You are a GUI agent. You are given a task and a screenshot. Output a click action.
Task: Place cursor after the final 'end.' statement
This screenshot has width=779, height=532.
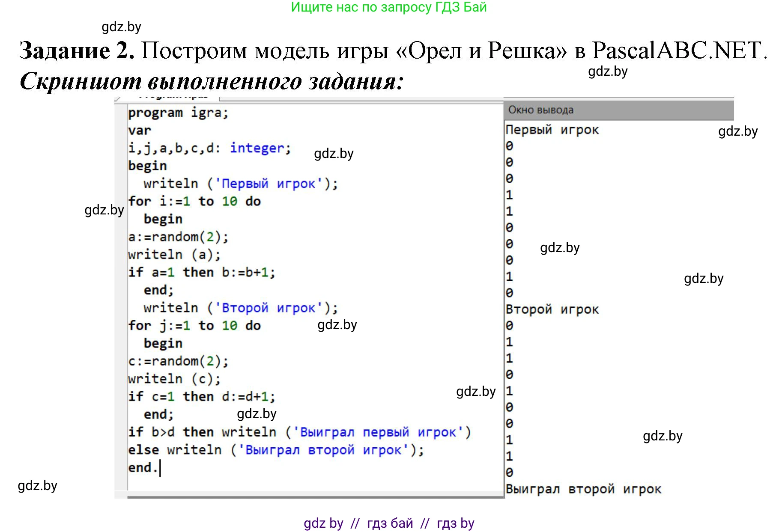click(x=162, y=468)
